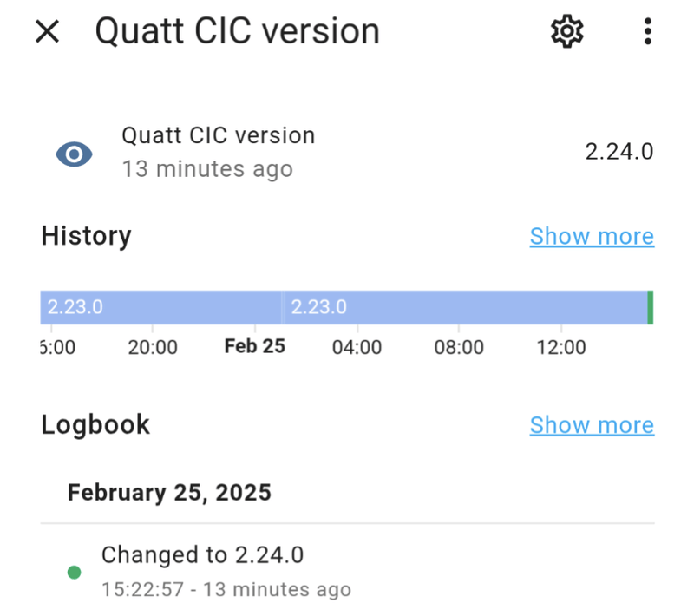Click the Feb 25 timeline label
Screen dimensions: 694x616
(254, 346)
